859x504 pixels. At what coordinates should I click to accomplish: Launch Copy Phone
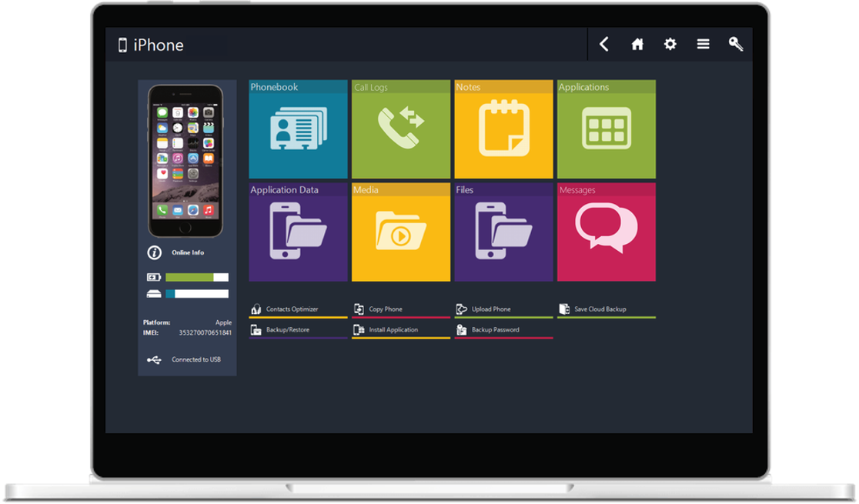[x=359, y=308]
